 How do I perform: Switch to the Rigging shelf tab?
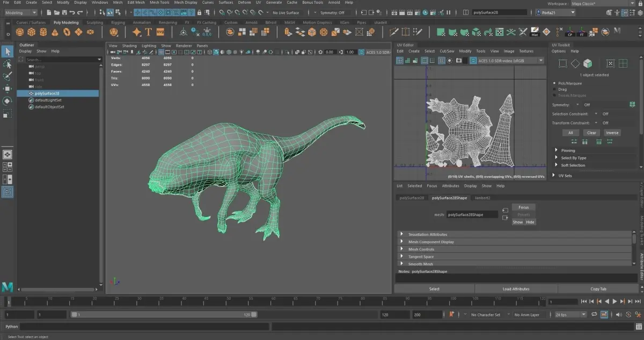pos(118,23)
